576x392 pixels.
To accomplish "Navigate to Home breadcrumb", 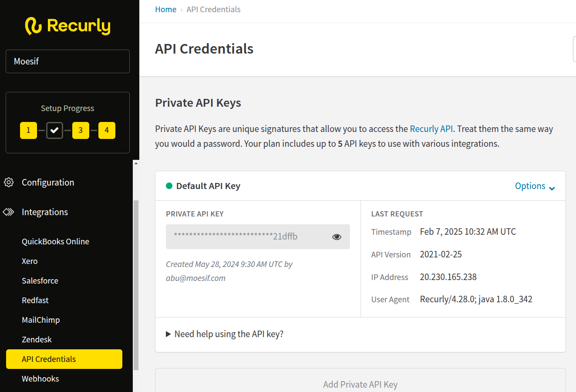I will tap(165, 10).
